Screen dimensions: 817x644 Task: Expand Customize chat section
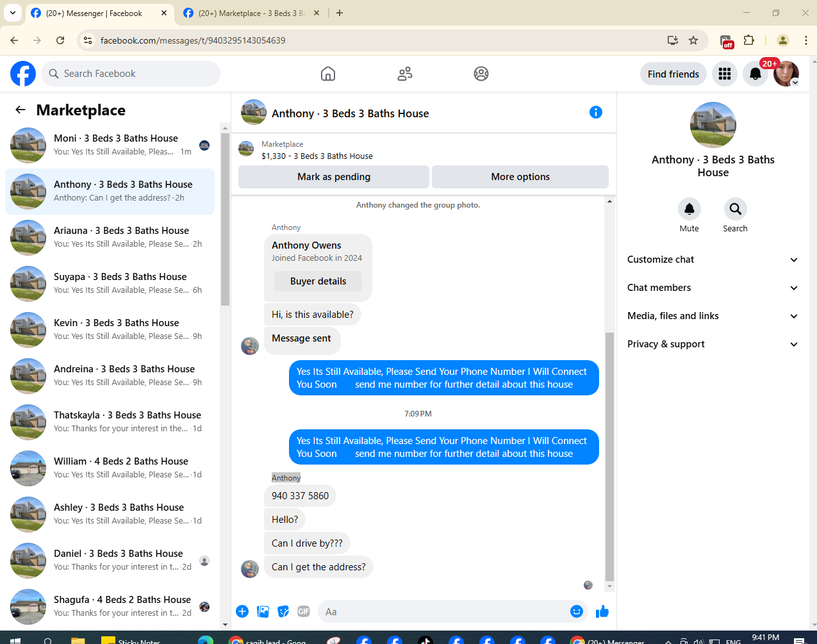pyautogui.click(x=713, y=260)
